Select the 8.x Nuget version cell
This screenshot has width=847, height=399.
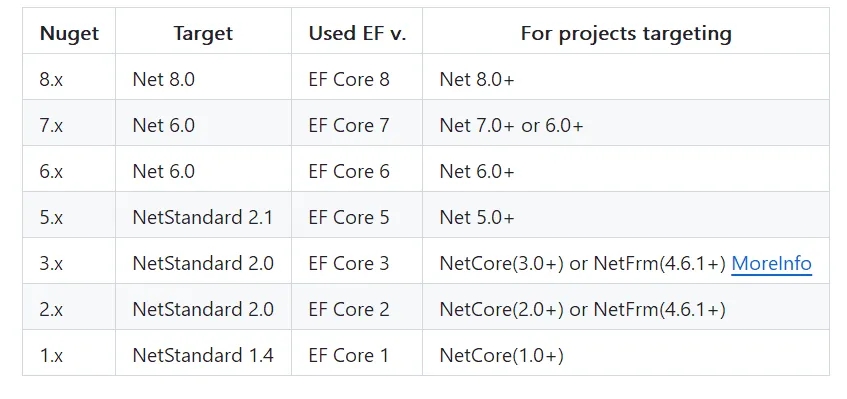click(x=69, y=79)
